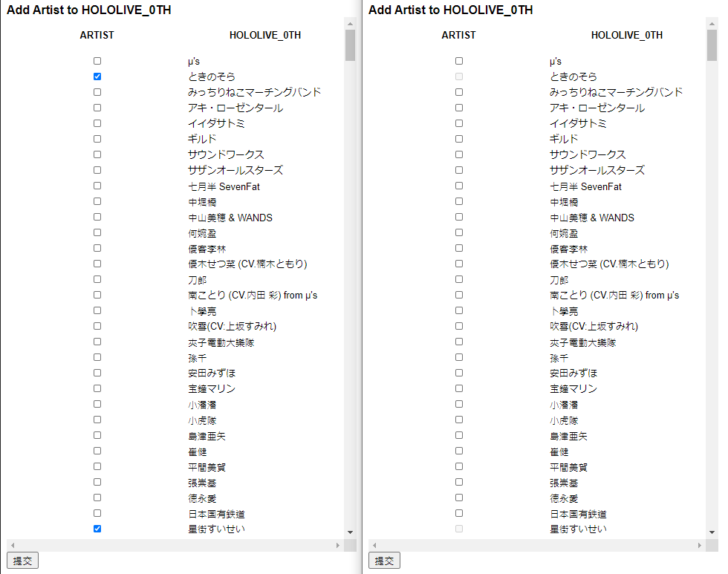Click '崔健' text in left panel
Image resolution: width=728 pixels, height=574 pixels.
click(x=198, y=452)
